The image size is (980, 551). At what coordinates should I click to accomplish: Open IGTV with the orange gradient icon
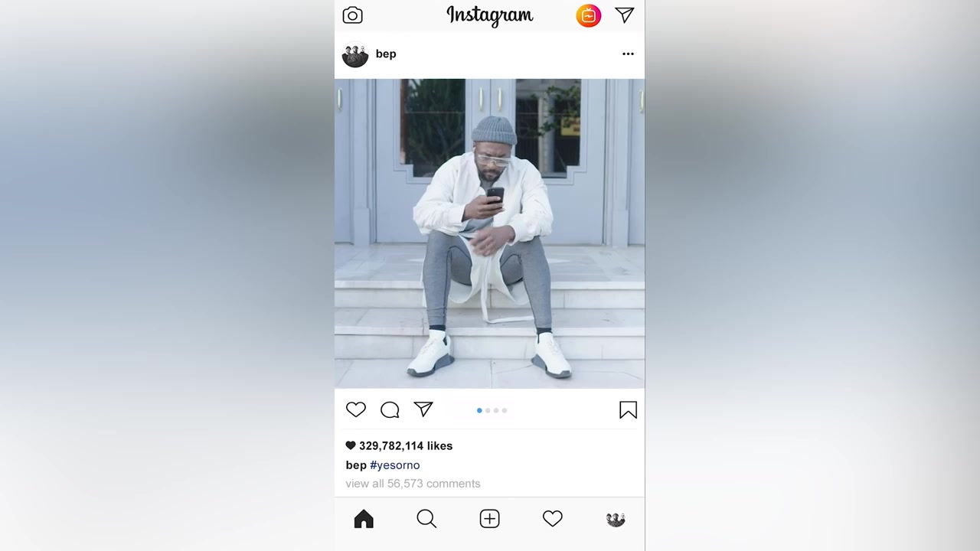(589, 15)
